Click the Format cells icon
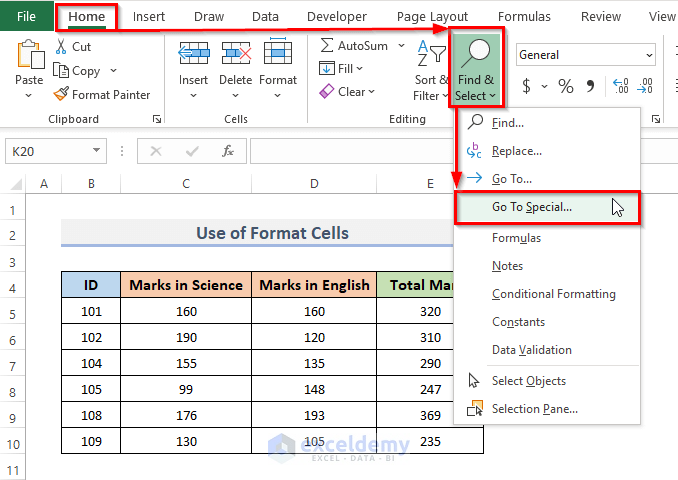678x480 pixels. click(278, 55)
